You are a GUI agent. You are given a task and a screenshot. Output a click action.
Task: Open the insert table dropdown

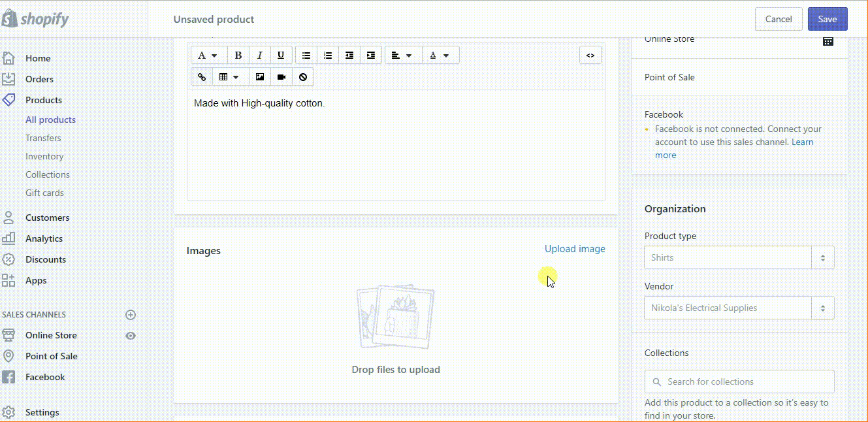click(x=231, y=77)
